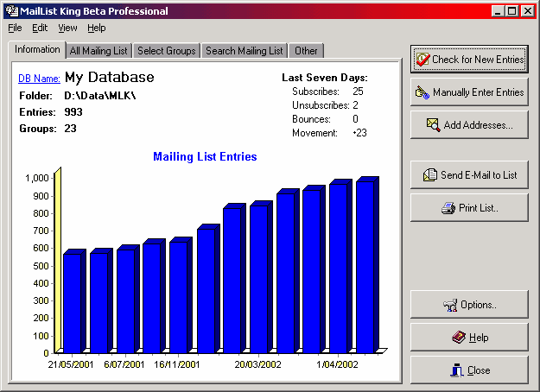540x392 pixels.
Task: Click the 500 y-axis label
Action: (41, 266)
